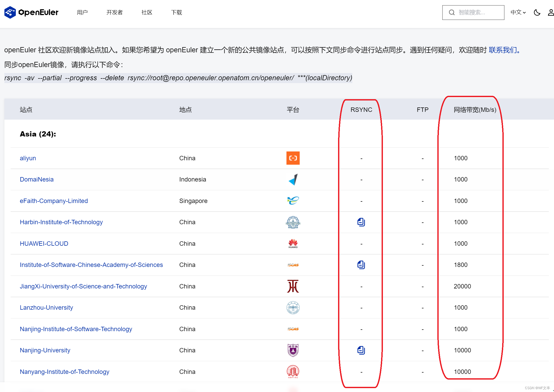
Task: Click the 站点 column header
Action: tap(26, 110)
